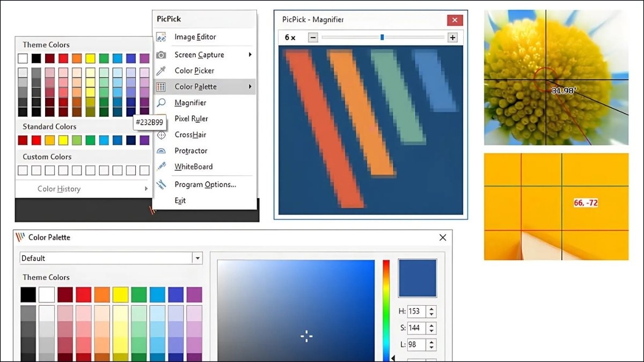Click the WhiteBoard pencil icon

(x=160, y=167)
